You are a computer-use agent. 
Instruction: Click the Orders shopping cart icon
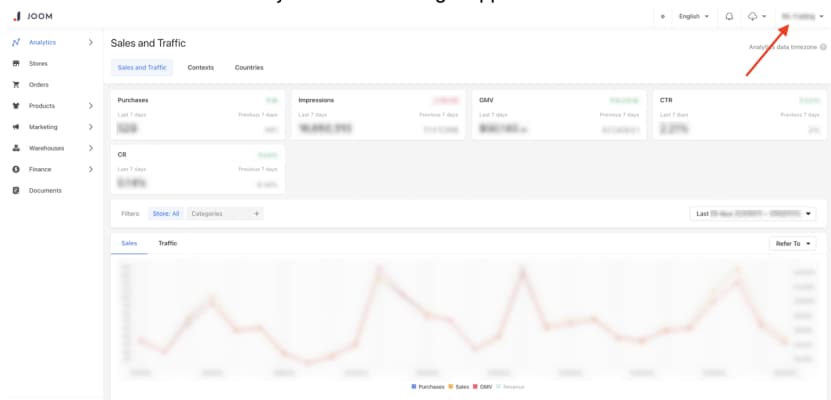(x=16, y=85)
